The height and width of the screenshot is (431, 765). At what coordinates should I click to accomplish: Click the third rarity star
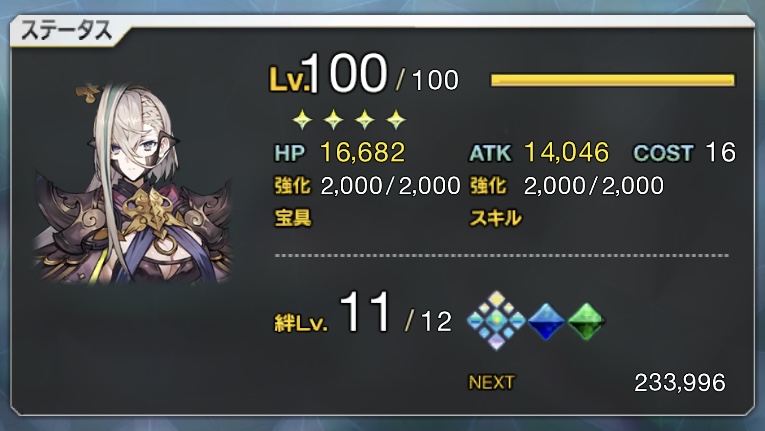pos(364,119)
